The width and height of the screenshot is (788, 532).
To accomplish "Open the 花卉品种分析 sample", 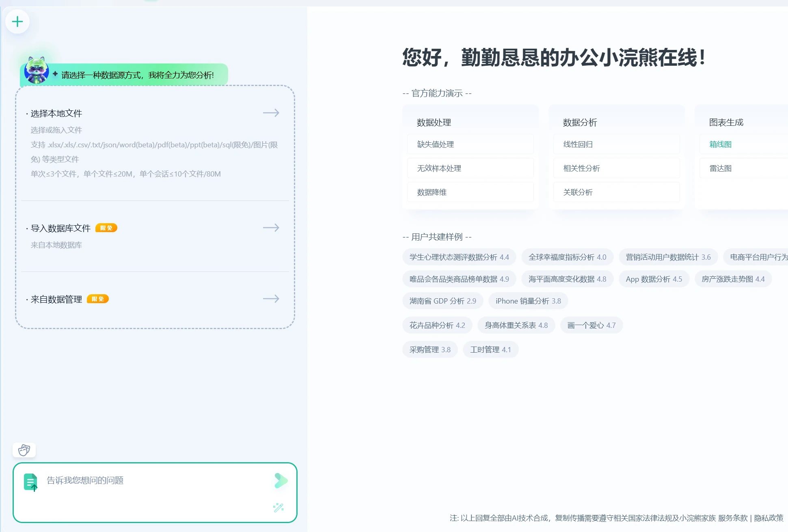I will (437, 325).
